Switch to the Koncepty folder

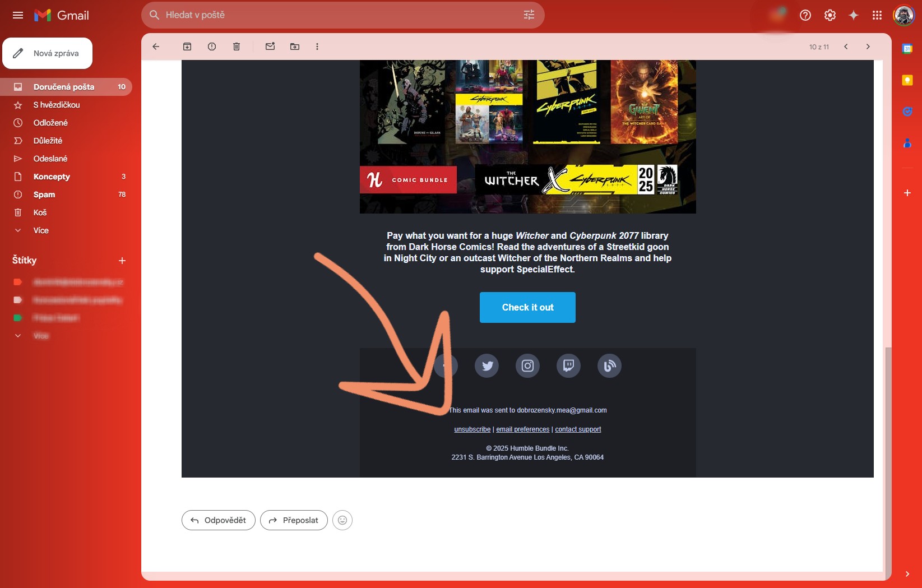coord(52,177)
